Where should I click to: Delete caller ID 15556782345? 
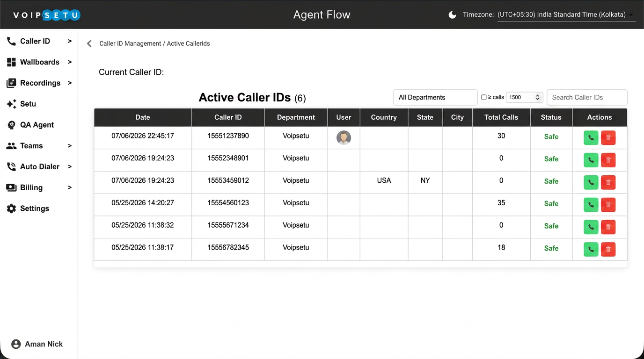(x=608, y=249)
